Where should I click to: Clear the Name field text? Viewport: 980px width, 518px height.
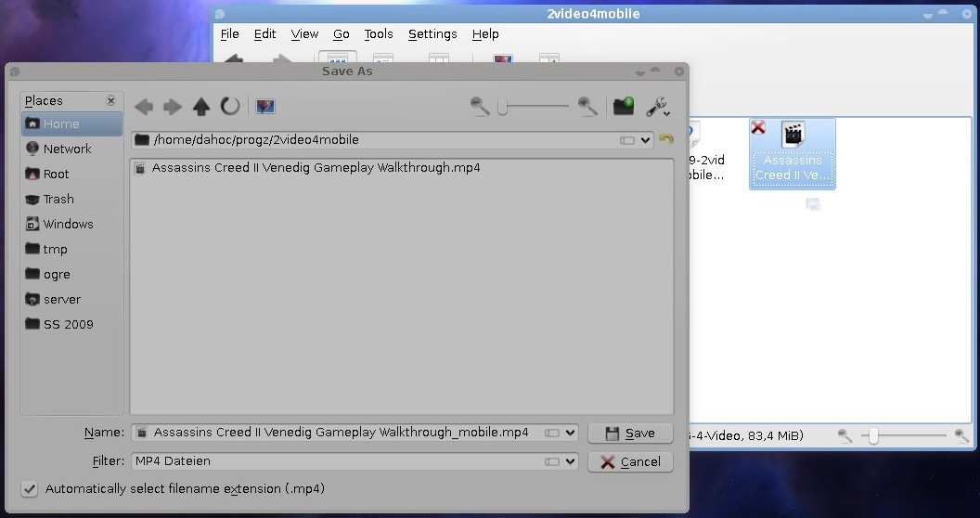551,433
